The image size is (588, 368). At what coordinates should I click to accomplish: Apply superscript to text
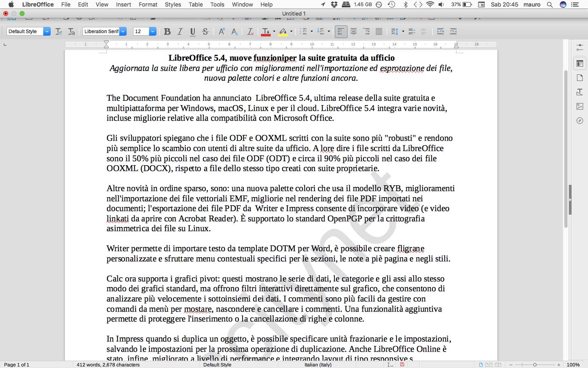coord(222,31)
